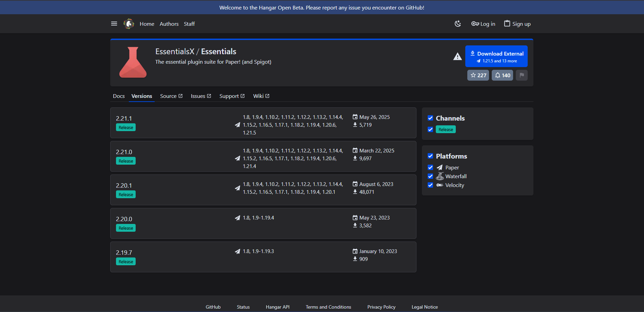Viewport: 644px width, 312px height.
Task: Open Terms and Conditions footer link
Action: (328, 307)
